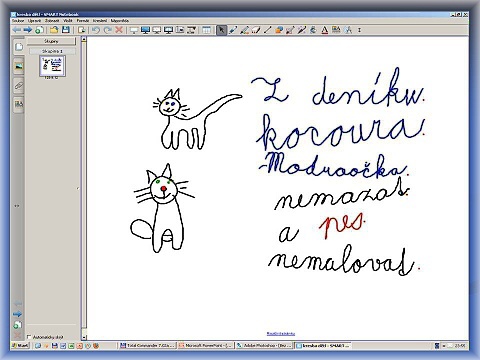Viewport: 480px width, 360px height.
Task: Open the Shapes tool
Action: [x=279, y=30]
